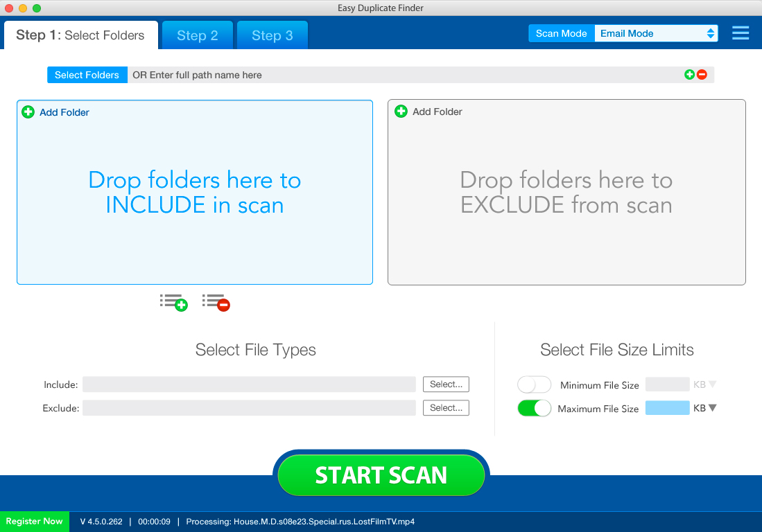Switch to the Step 3 tab

click(x=272, y=35)
